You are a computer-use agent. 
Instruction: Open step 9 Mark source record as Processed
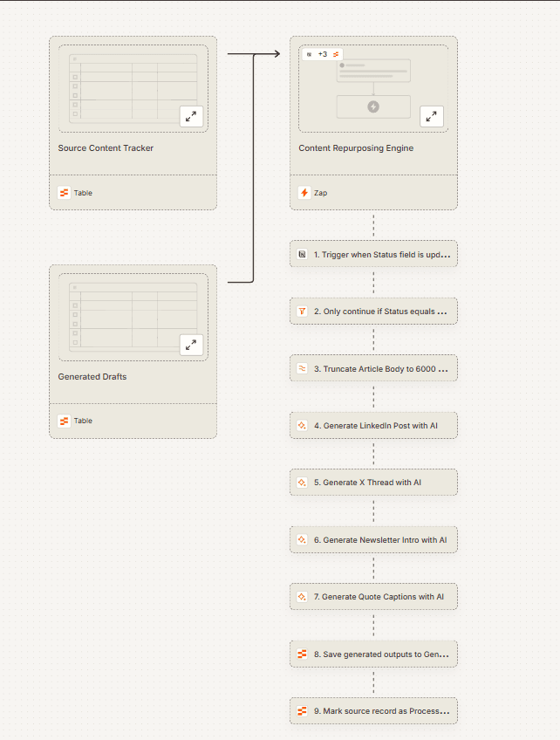click(373, 710)
